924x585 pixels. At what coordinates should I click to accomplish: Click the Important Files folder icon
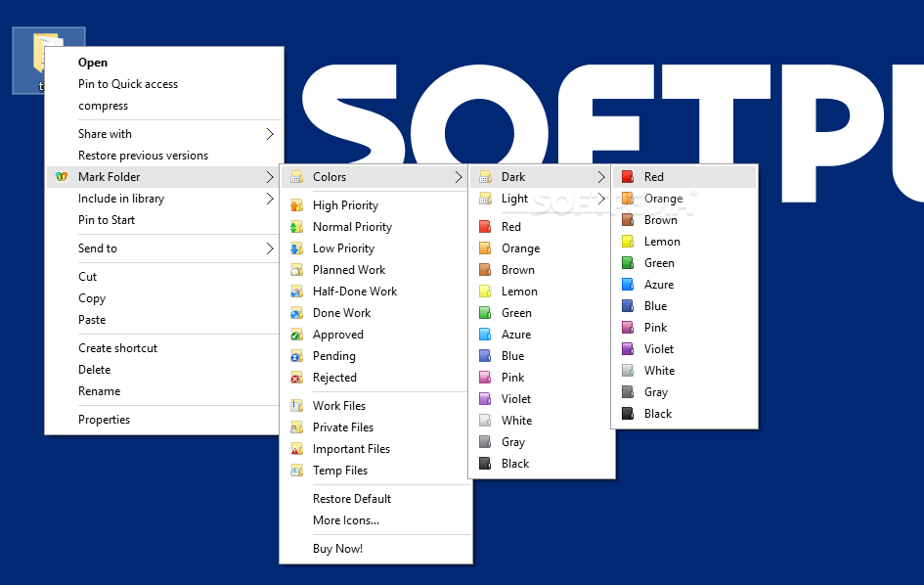pyautogui.click(x=295, y=449)
